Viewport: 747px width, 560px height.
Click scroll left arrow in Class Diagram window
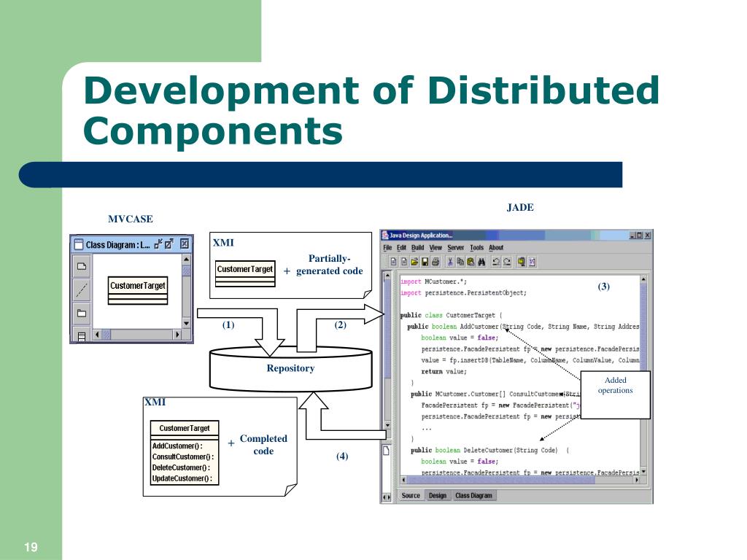tap(98, 334)
